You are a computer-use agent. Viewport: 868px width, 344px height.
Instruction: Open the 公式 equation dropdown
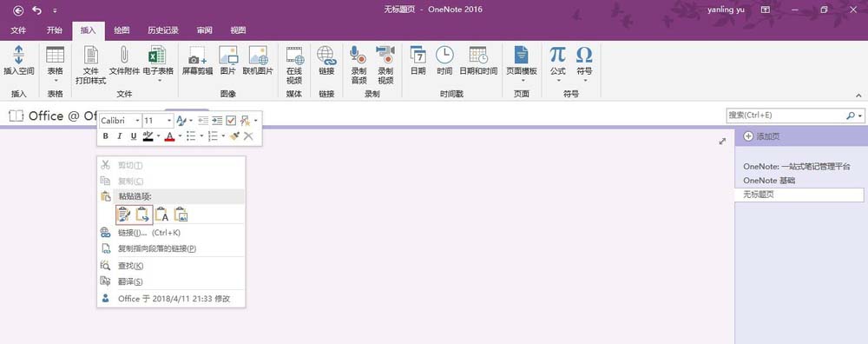(557, 80)
